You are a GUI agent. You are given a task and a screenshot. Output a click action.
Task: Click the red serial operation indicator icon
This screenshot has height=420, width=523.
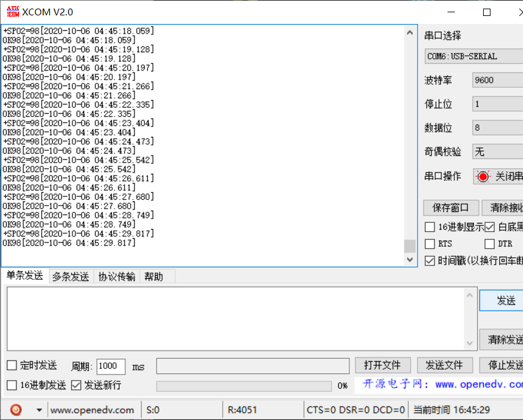[484, 176]
